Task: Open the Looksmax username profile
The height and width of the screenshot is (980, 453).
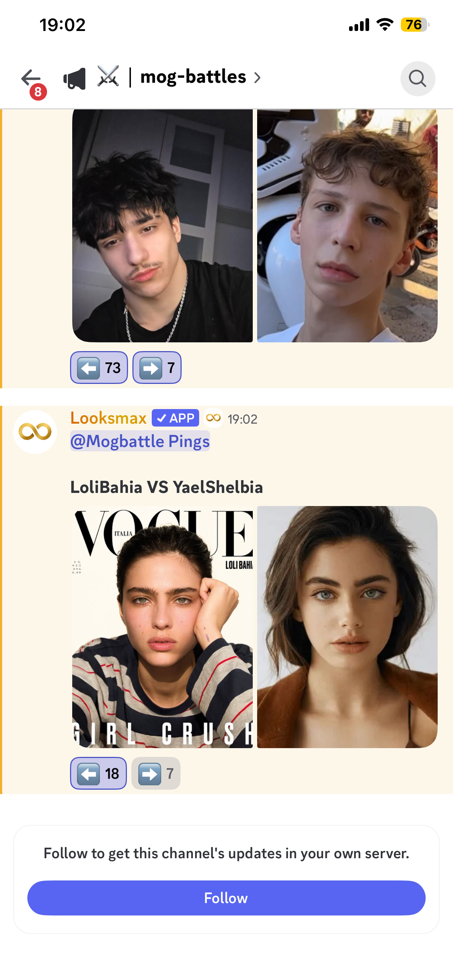Action: coord(108,418)
